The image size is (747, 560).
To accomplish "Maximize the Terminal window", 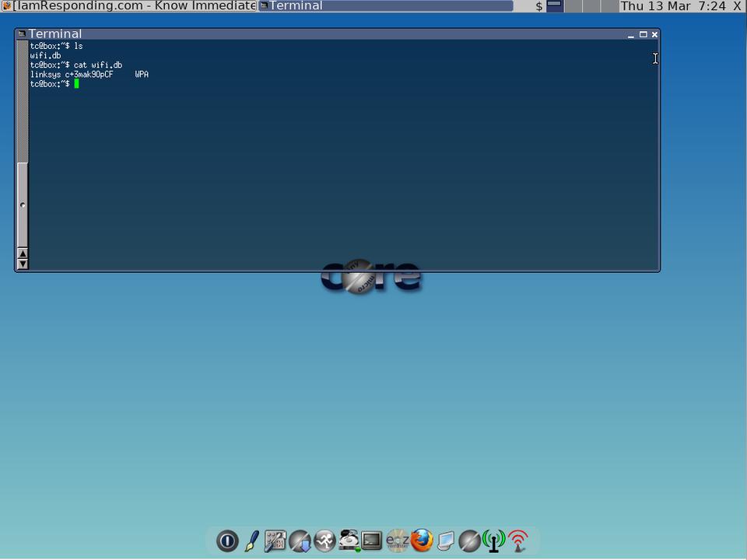I will 644,34.
